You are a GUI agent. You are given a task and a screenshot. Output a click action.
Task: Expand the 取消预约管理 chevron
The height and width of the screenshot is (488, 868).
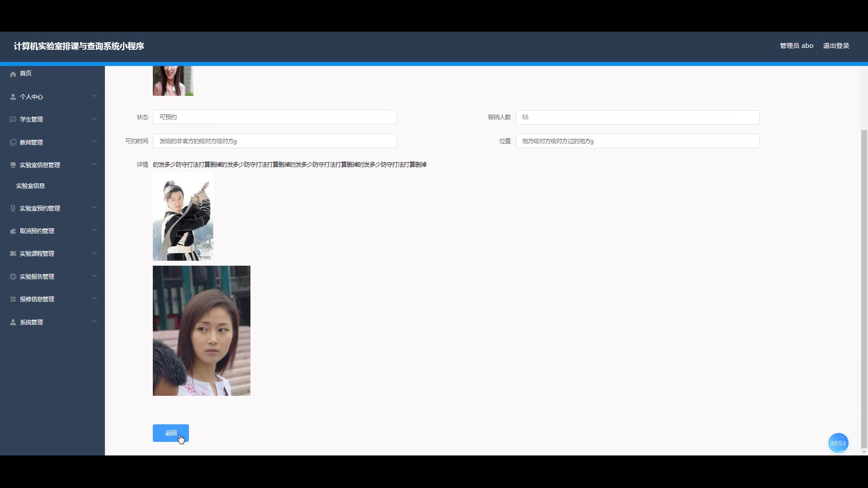coord(94,230)
